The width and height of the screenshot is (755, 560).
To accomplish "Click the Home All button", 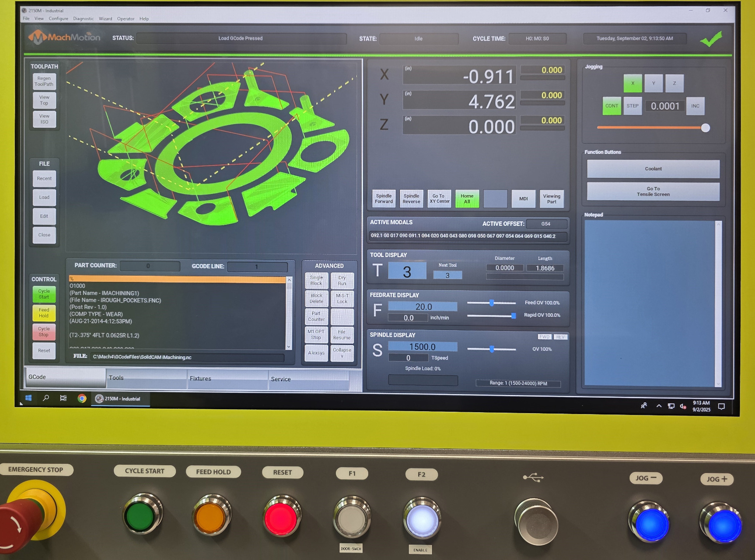I will [x=467, y=199].
